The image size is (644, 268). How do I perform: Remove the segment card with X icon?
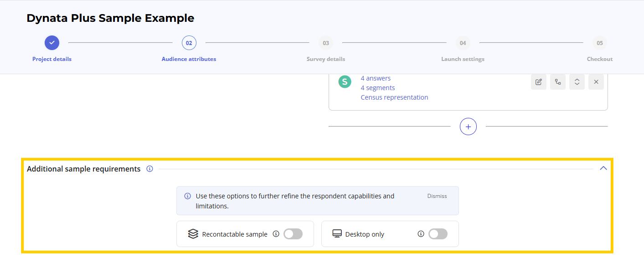point(596,82)
